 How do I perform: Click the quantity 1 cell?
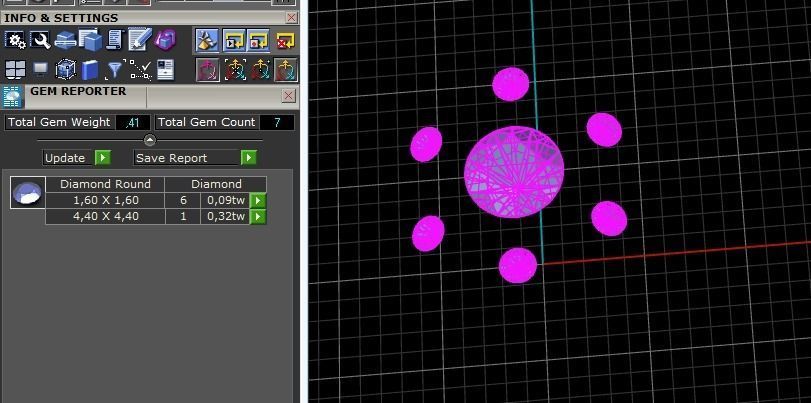[183, 216]
